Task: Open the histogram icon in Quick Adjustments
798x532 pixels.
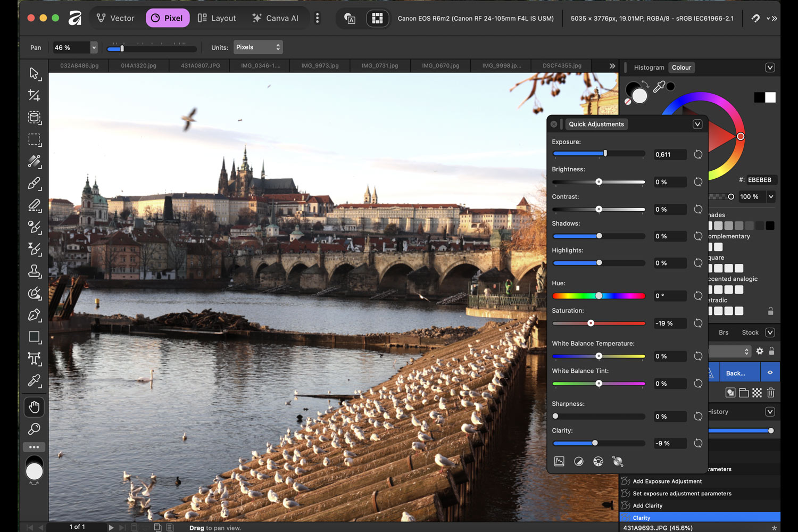Action: [559, 461]
